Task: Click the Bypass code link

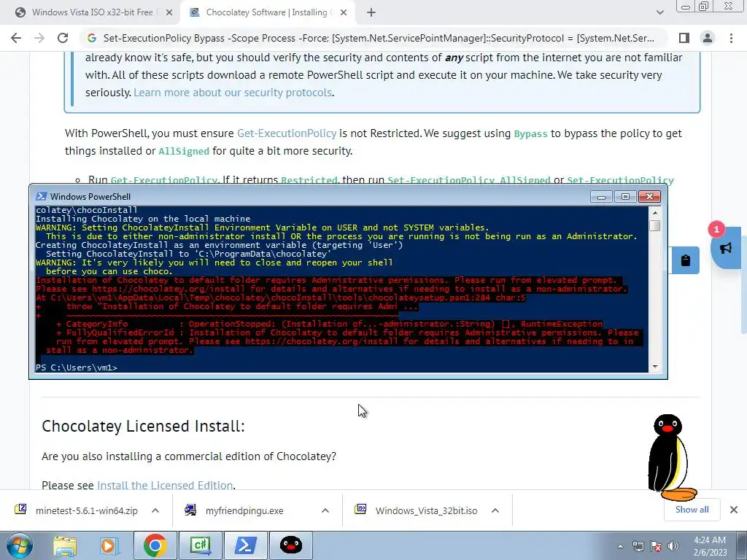Action: click(x=531, y=134)
